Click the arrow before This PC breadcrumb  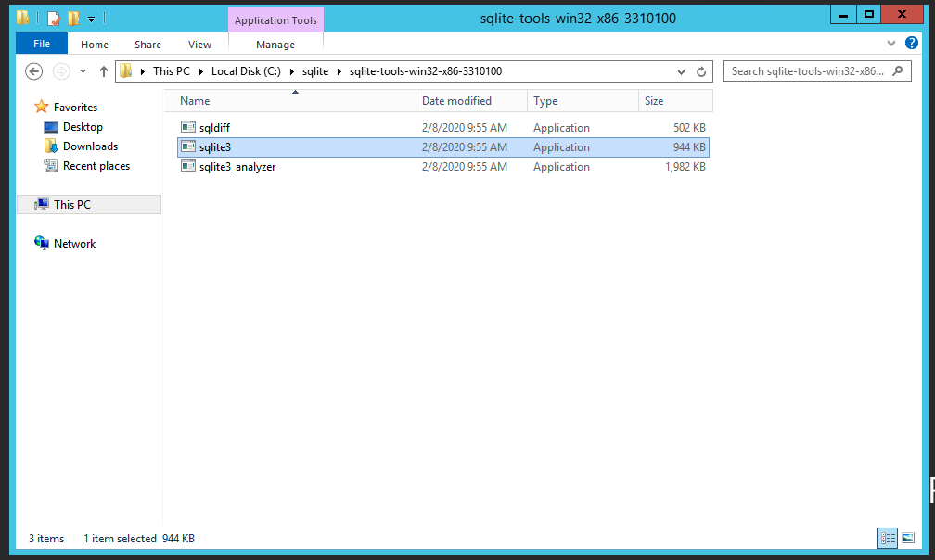click(x=143, y=71)
